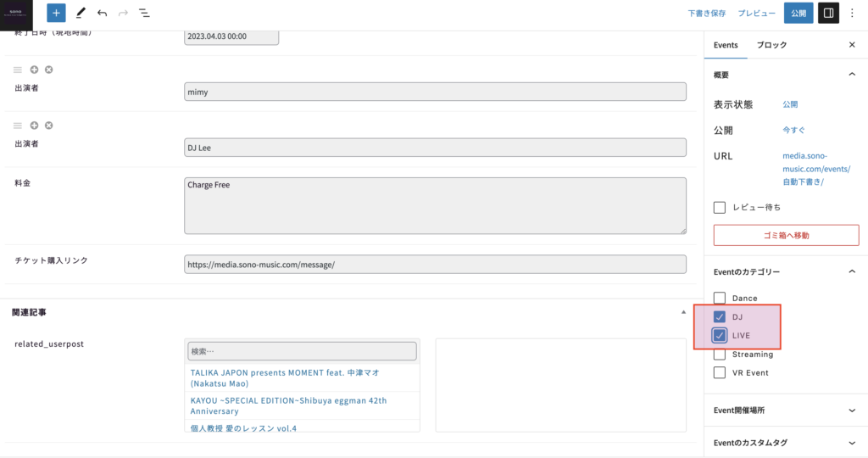Select the Events sidebar tab
This screenshot has height=458, width=868.
pyautogui.click(x=726, y=45)
